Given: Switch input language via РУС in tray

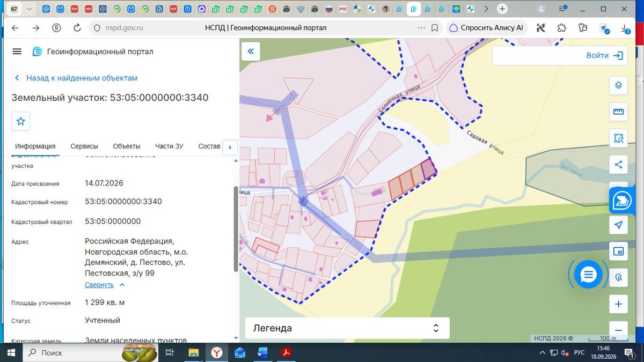Looking at the screenshot, I should [579, 352].
